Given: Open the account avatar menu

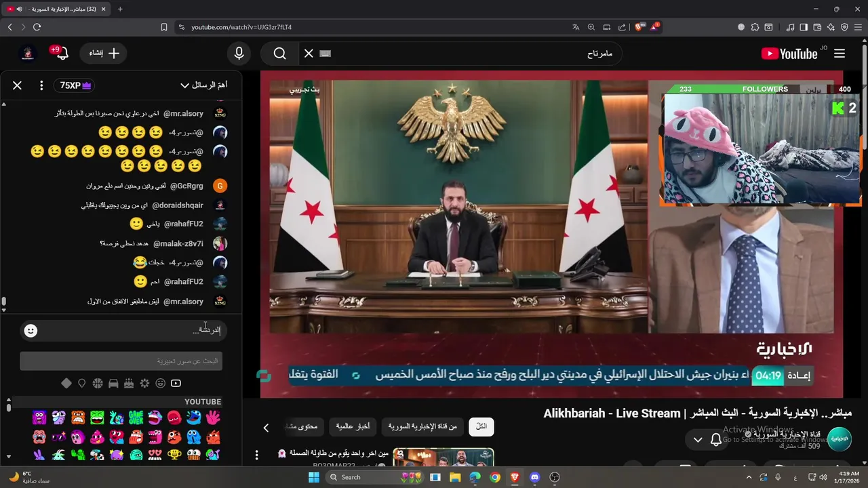Looking at the screenshot, I should 28,53.
